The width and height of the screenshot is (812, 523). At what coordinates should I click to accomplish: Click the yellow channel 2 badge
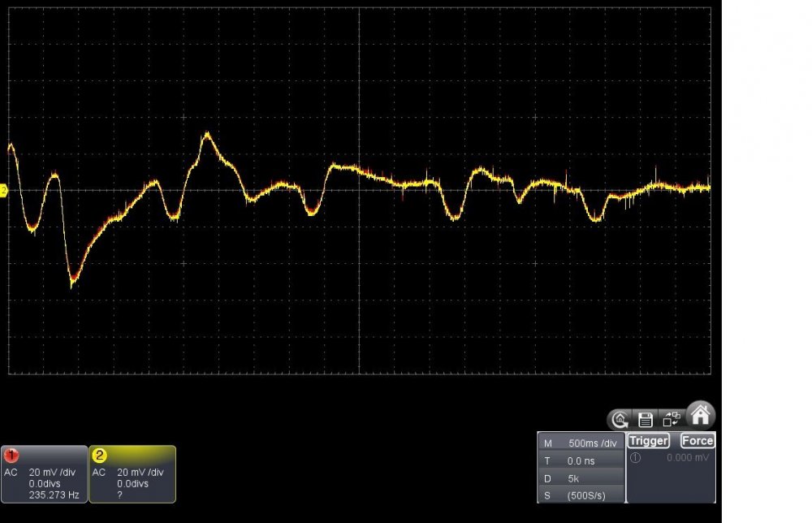pos(100,455)
